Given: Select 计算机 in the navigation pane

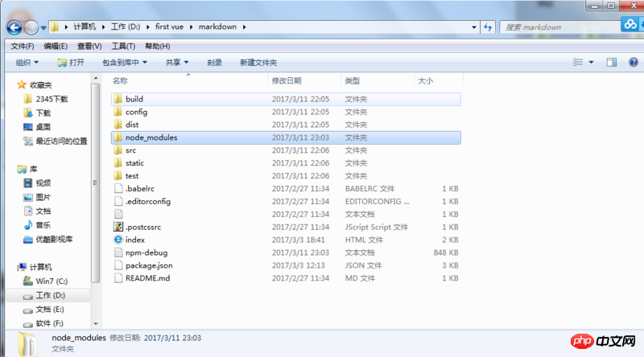Looking at the screenshot, I should coord(41,267).
